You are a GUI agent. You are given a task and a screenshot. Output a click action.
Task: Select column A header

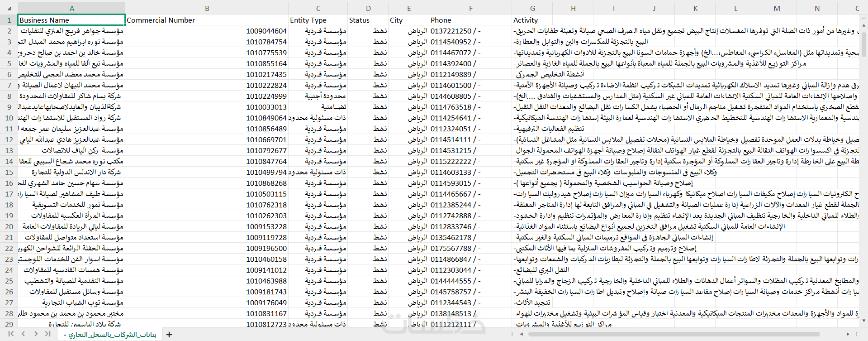coord(71,8)
